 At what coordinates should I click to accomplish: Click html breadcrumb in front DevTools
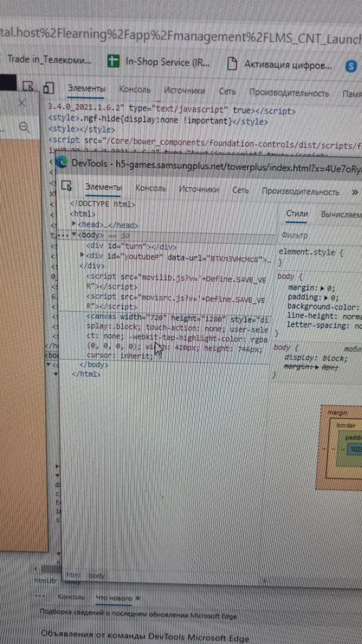73,575
